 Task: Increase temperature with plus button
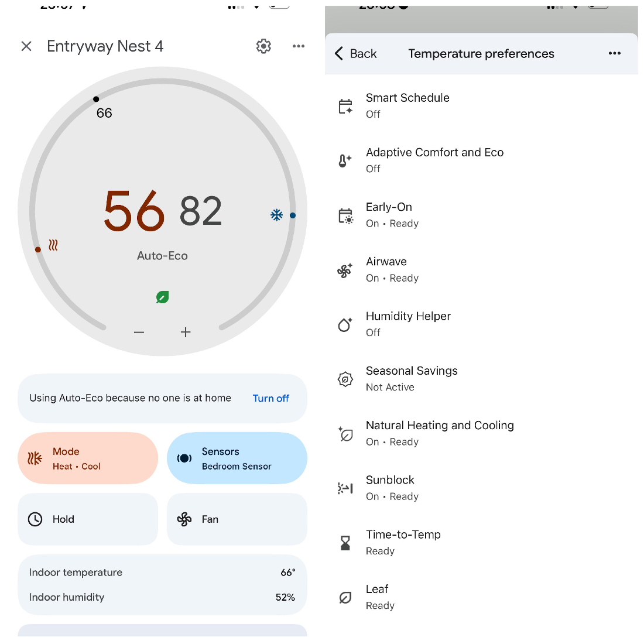click(186, 333)
